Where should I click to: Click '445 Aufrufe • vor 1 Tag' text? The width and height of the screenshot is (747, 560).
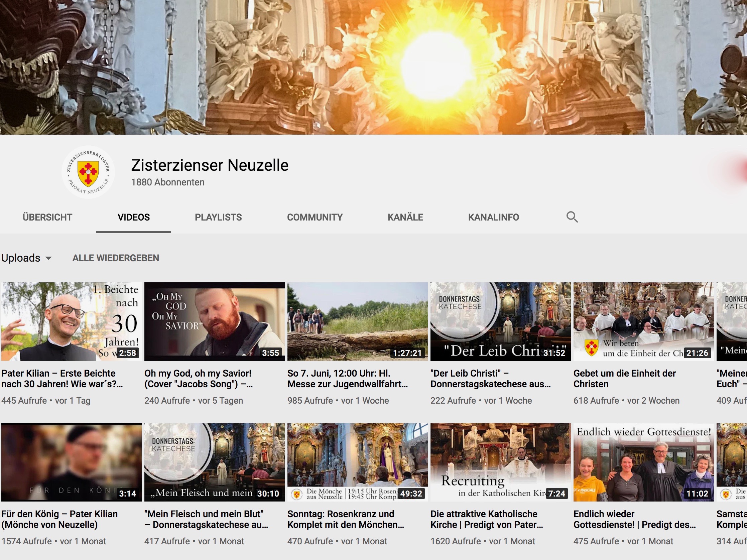click(x=46, y=401)
